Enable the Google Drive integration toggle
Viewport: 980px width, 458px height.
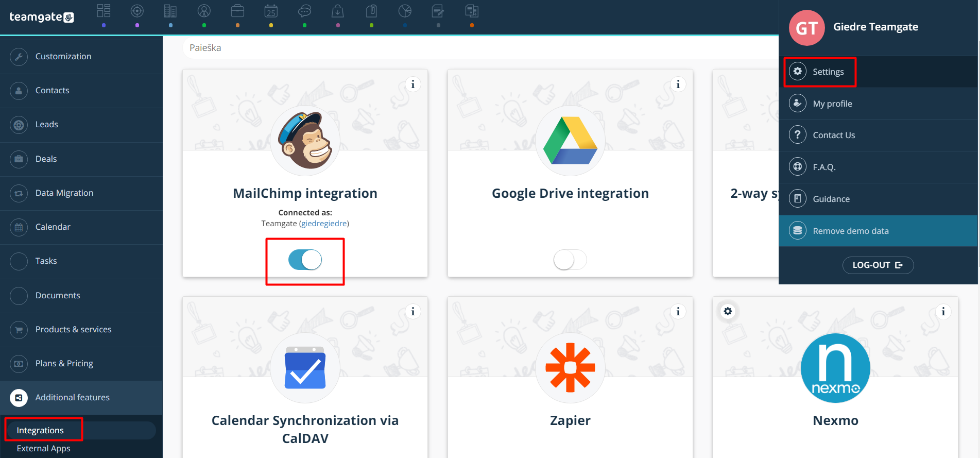pos(570,260)
